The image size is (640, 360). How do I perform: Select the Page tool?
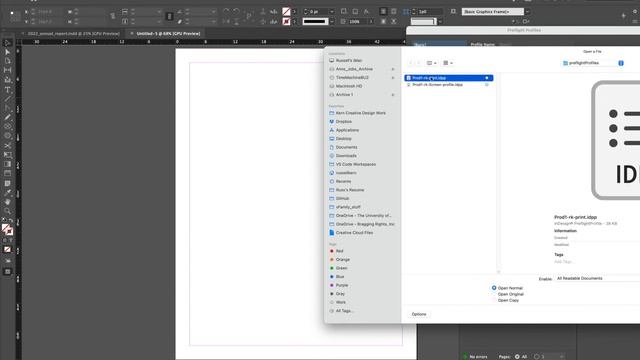point(7,61)
